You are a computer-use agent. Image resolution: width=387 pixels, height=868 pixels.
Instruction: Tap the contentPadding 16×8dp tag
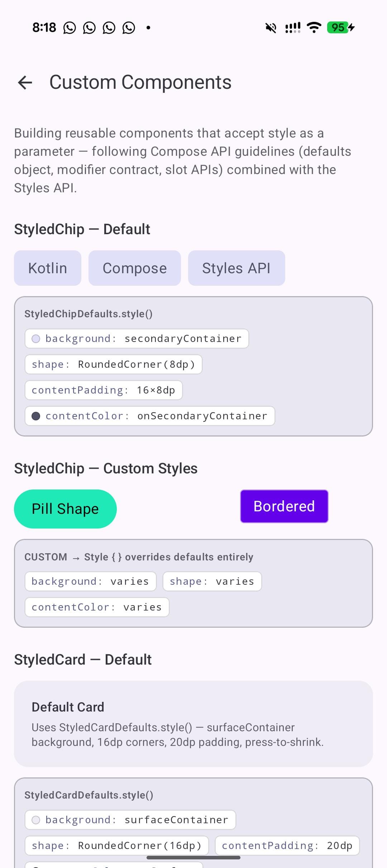[104, 390]
